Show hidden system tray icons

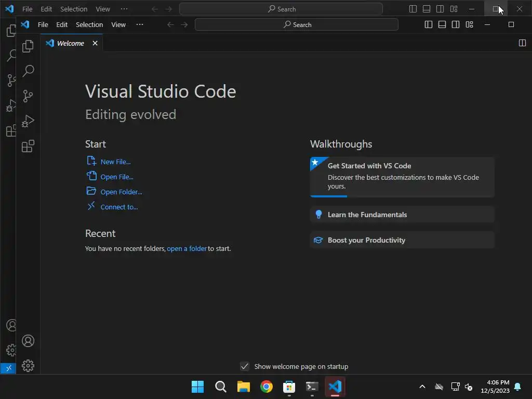click(x=422, y=387)
